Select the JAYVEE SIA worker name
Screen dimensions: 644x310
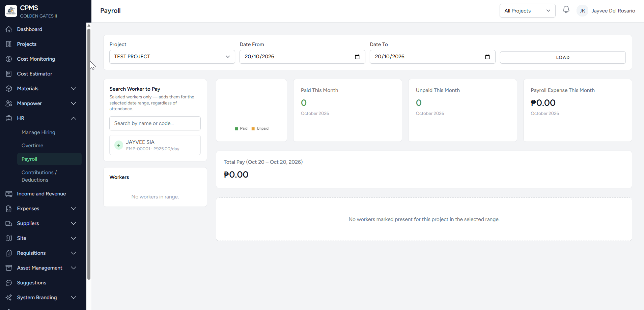pos(140,142)
